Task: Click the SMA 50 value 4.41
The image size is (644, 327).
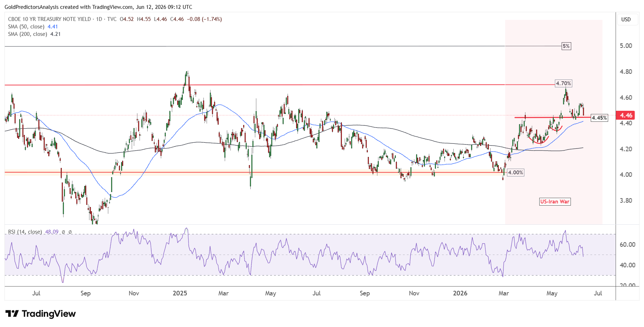Action: click(x=53, y=27)
